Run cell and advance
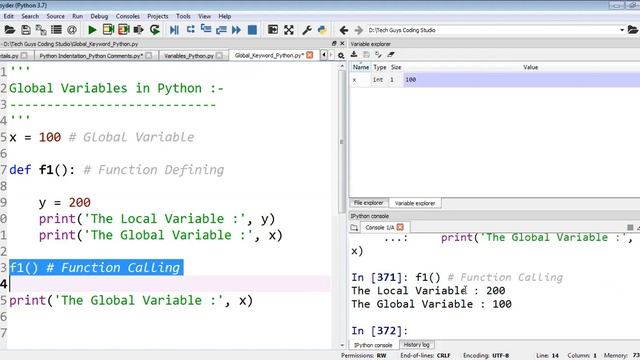The width and height of the screenshot is (640, 360). pos(123,30)
